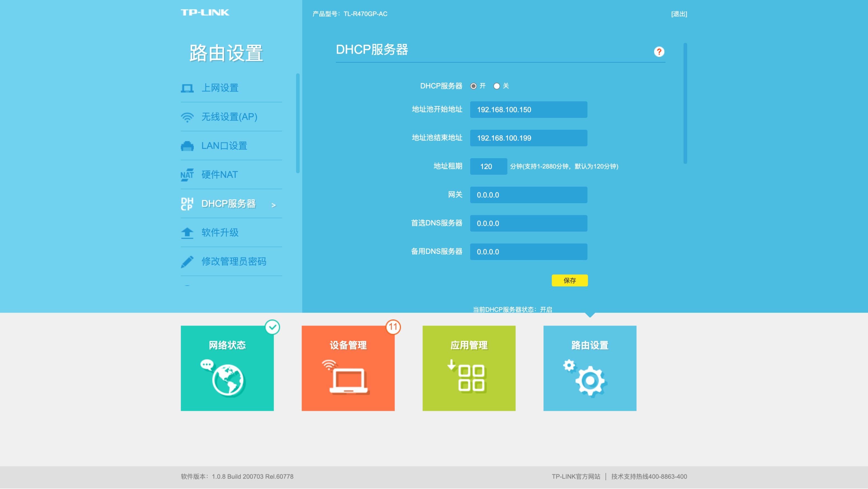Expand the DHCP服务器 submenu chevron
Viewport: 868px width, 489px height.
point(274,205)
